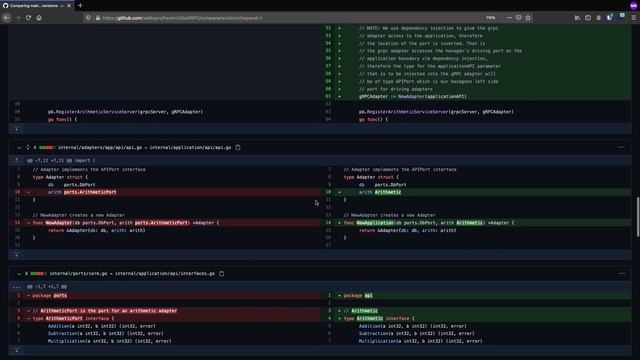Viewport: 640px width, 360px height.
Task: Click hunk header @@ -7,11 +7,11 @@ import
Action: [x=61, y=160]
